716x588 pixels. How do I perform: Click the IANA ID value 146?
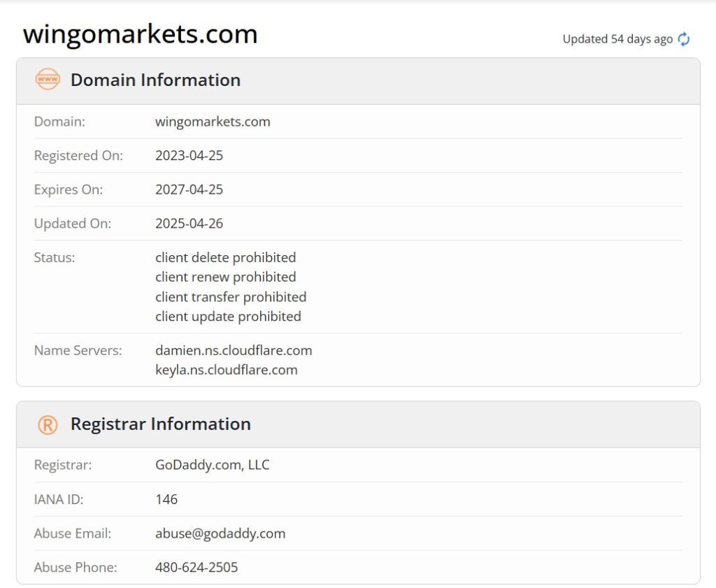[x=166, y=499]
